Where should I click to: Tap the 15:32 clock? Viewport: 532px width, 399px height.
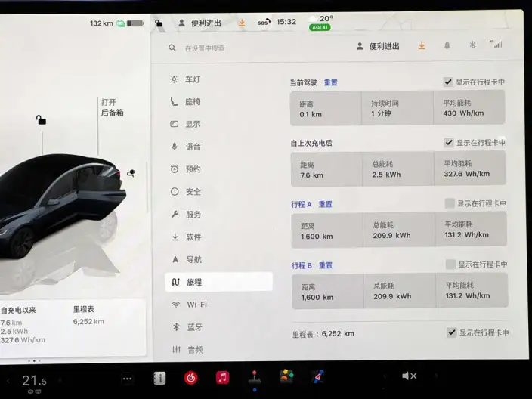tap(286, 22)
